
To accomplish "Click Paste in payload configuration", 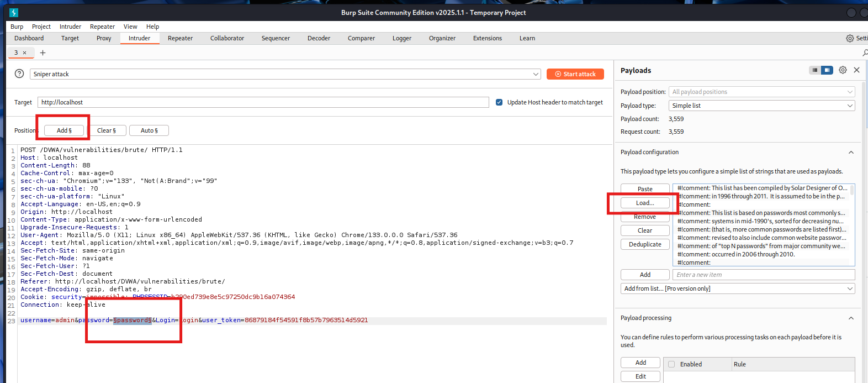I will click(645, 189).
